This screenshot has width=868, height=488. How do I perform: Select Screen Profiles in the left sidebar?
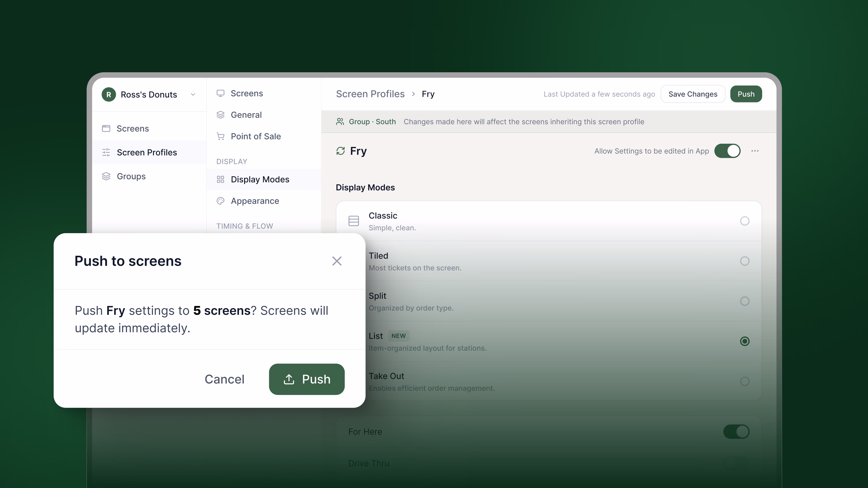pyautogui.click(x=149, y=152)
